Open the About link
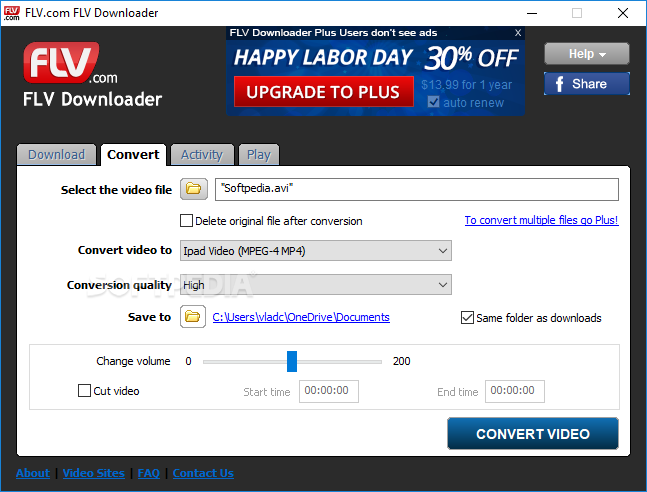Viewport: 647px width, 492px height. (33, 473)
